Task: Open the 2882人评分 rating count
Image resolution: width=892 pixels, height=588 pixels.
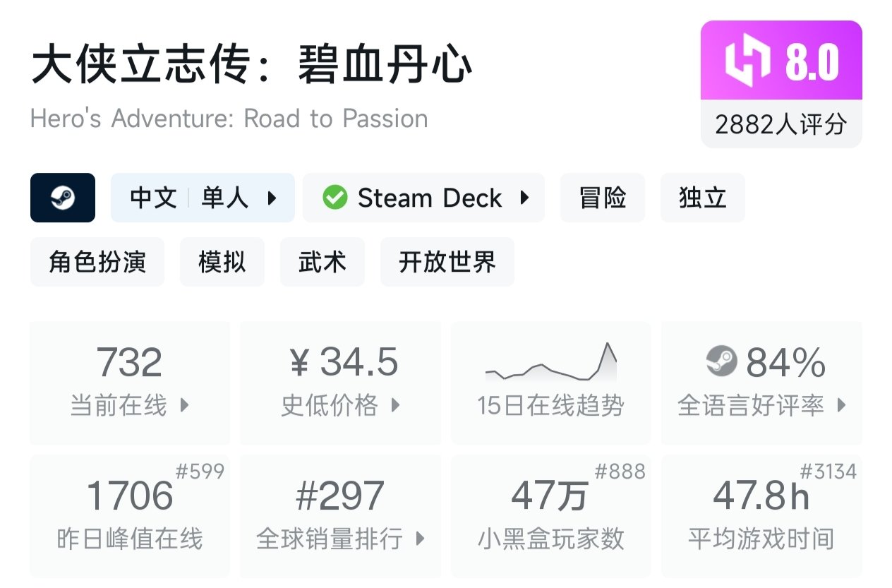Action: [781, 125]
